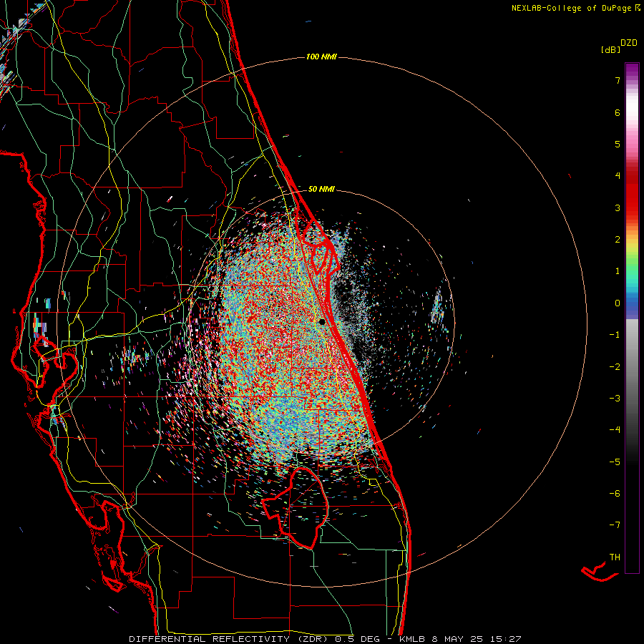644x644 pixels.
Task: Click the positive 1 dB scale tick label
Action: [618, 271]
